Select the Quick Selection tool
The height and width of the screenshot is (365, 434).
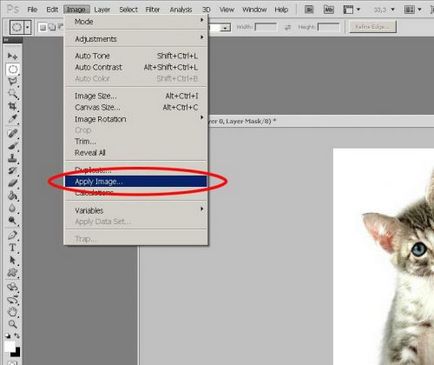13,94
